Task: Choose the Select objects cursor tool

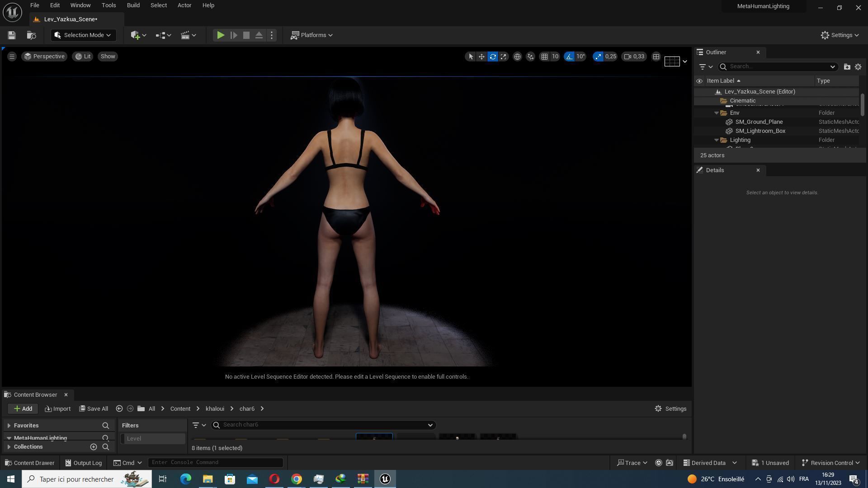Action: (471, 56)
